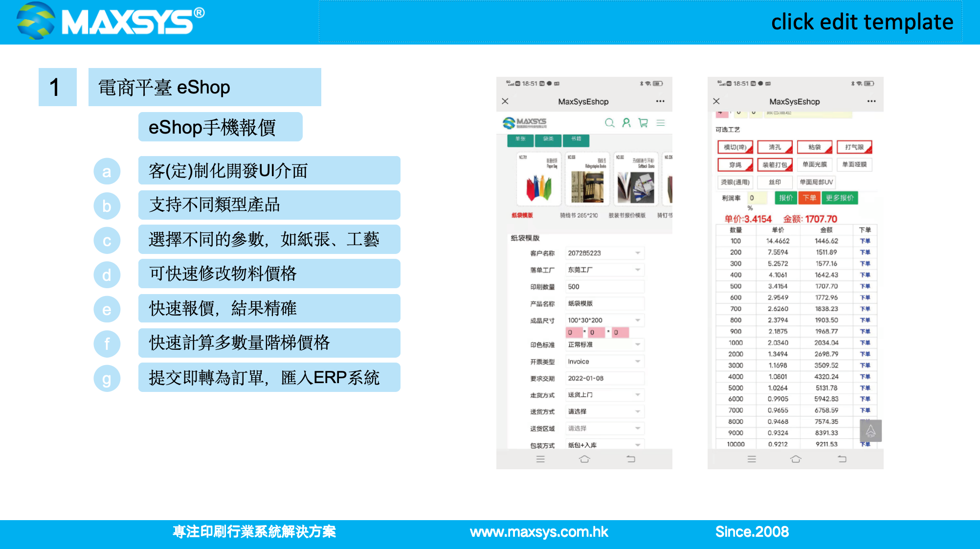Click 下单 link in the quantity 100 row

pyautogui.click(x=865, y=241)
